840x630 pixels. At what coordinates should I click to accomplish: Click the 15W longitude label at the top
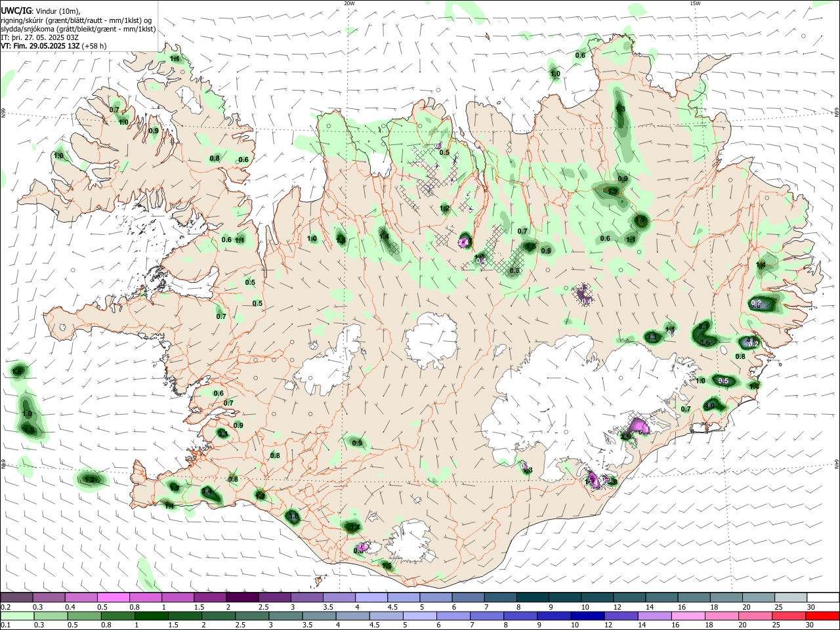(x=695, y=3)
